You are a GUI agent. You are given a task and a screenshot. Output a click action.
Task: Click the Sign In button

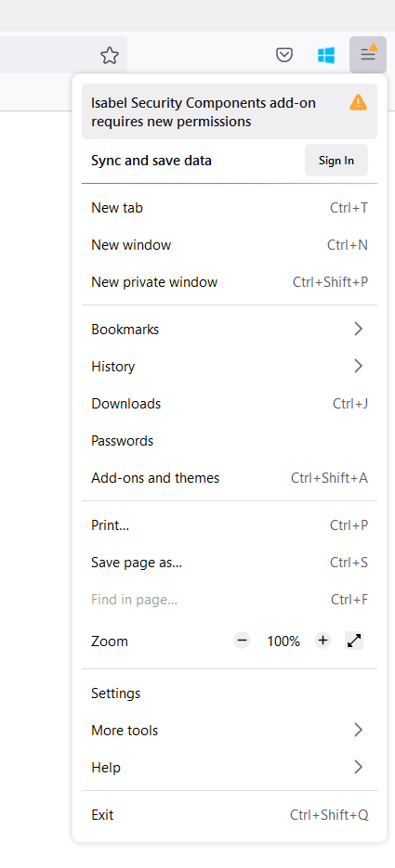click(336, 161)
